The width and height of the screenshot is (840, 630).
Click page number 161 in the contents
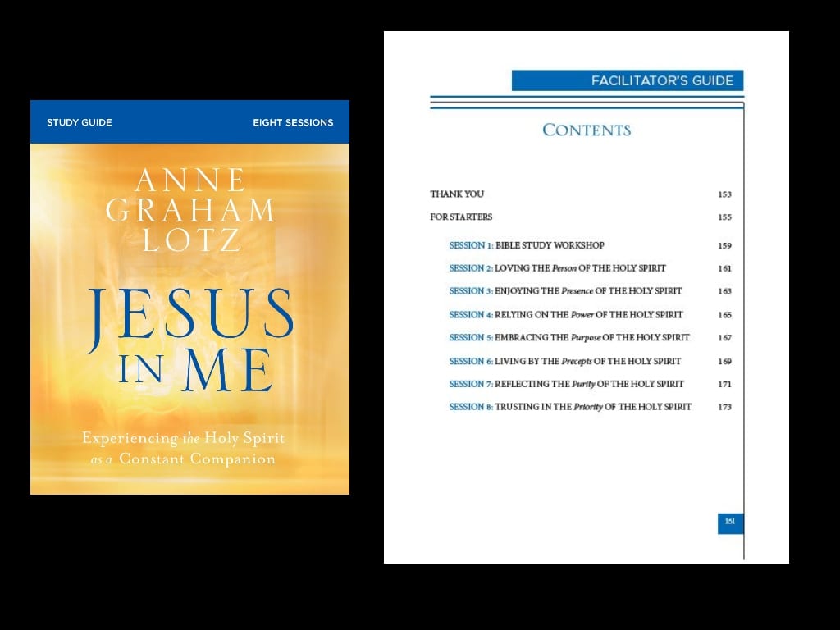coord(725,268)
